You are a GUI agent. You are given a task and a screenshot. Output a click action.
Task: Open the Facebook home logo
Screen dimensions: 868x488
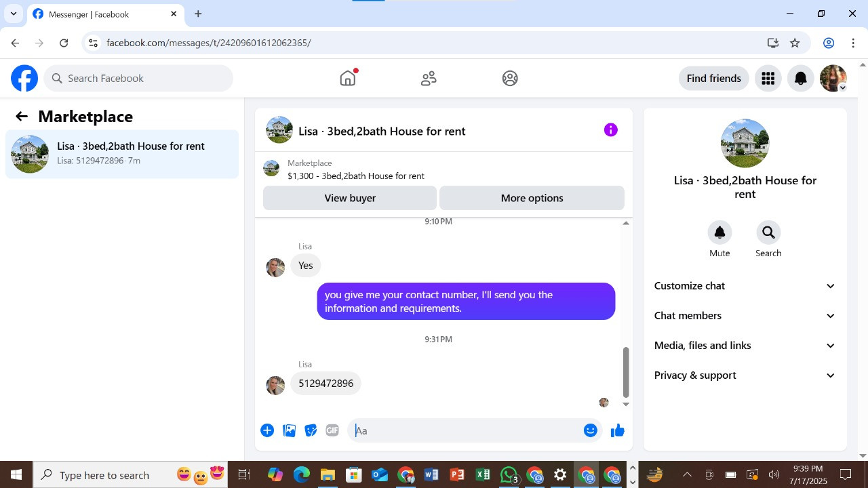(x=24, y=79)
